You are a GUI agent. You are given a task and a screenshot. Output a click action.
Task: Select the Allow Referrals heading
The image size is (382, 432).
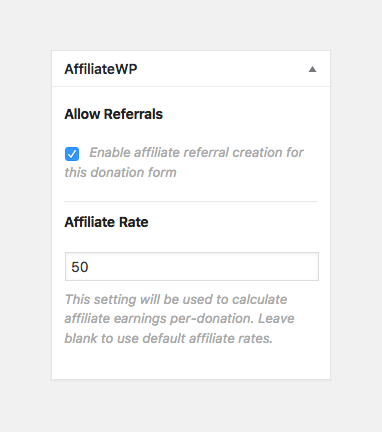[114, 114]
